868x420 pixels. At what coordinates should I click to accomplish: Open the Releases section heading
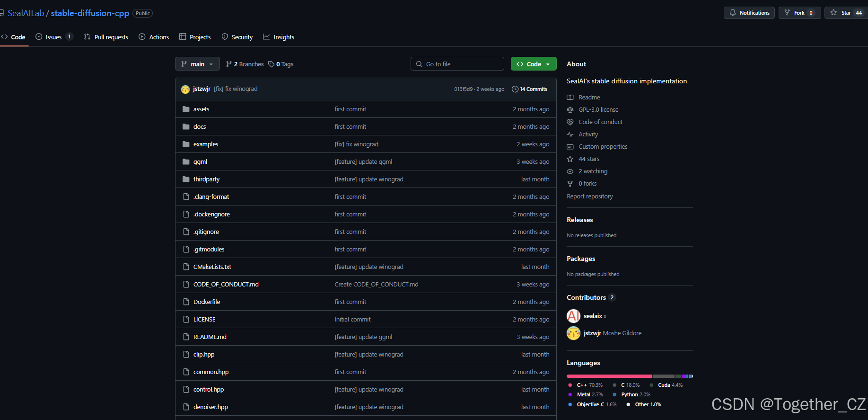[580, 220]
